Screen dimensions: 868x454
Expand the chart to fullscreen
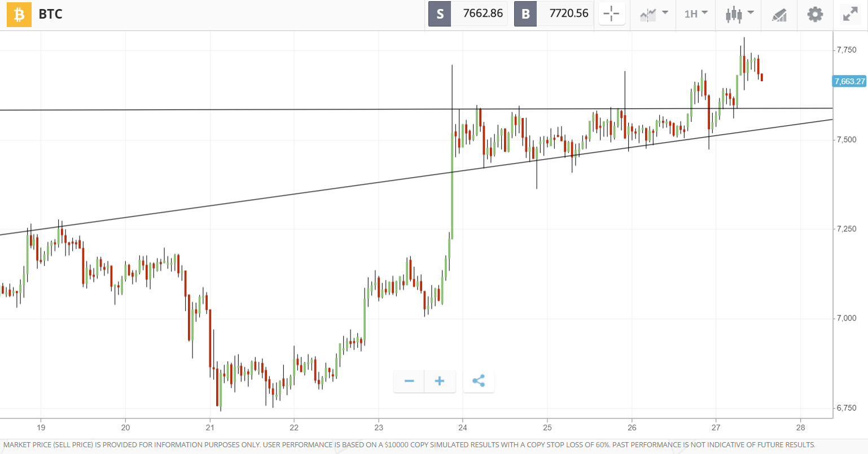[x=850, y=13]
